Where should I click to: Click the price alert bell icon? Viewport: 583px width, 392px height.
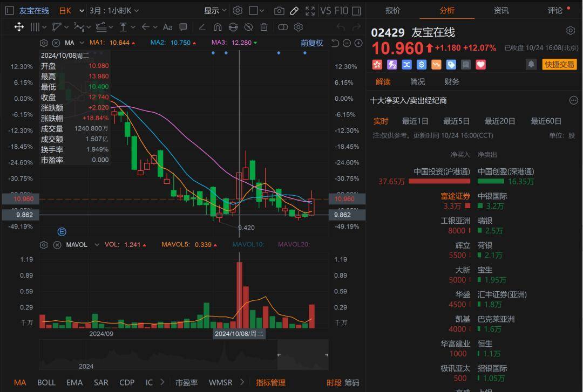531,65
